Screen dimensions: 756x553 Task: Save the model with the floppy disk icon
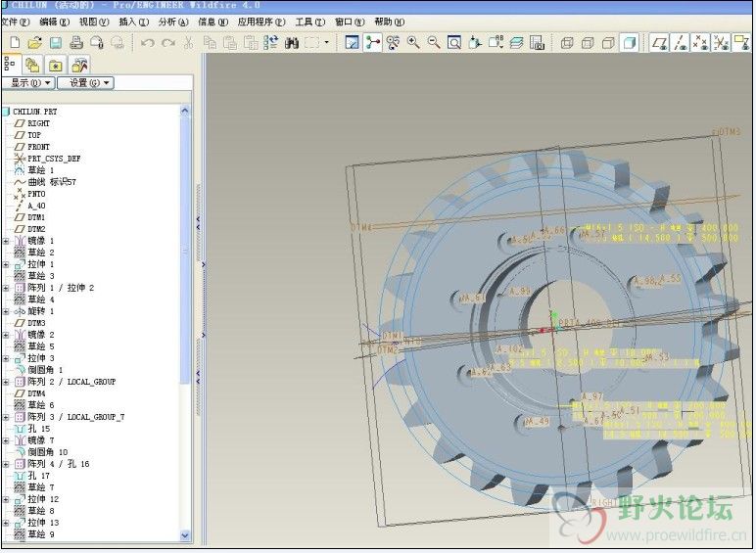click(x=56, y=42)
